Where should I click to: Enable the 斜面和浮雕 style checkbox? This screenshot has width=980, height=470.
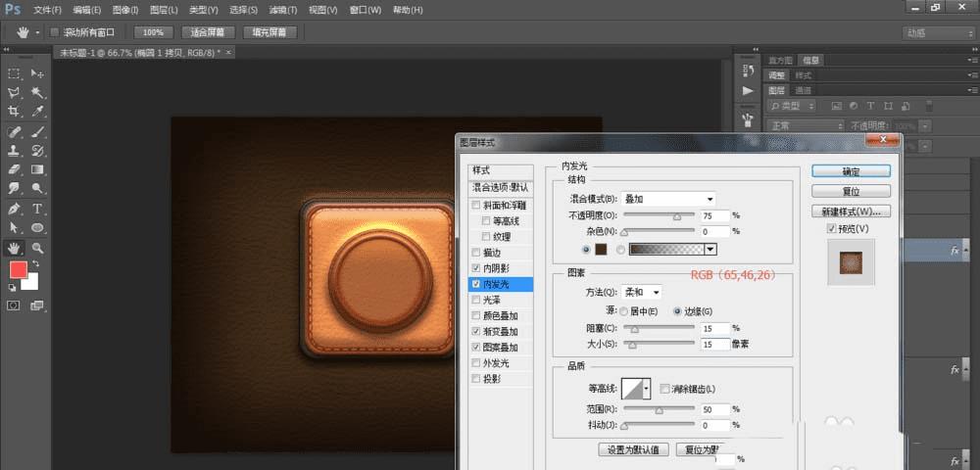click(477, 206)
